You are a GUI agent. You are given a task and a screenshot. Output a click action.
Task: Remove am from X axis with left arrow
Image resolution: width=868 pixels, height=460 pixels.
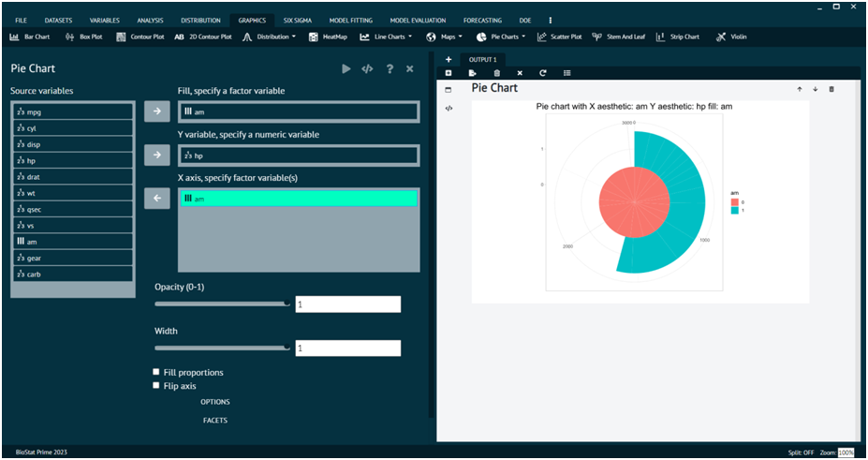point(157,199)
